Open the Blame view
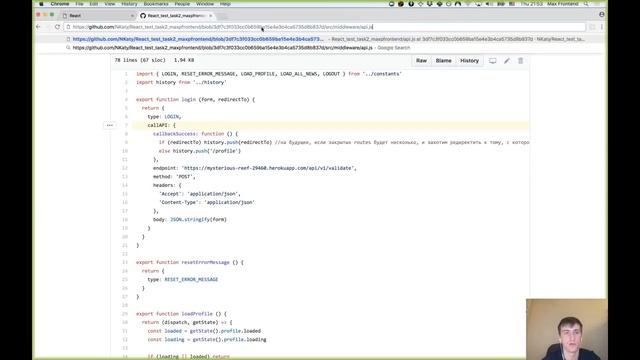640x360 pixels. [443, 61]
